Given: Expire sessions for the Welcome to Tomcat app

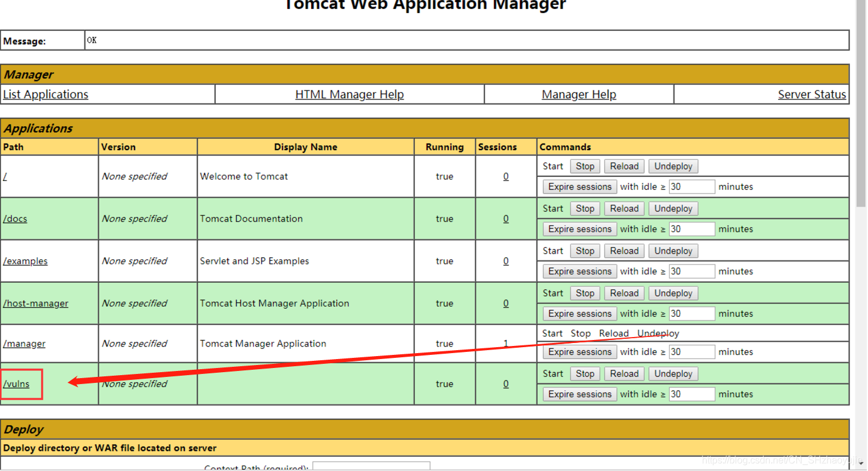Looking at the screenshot, I should pos(580,186).
